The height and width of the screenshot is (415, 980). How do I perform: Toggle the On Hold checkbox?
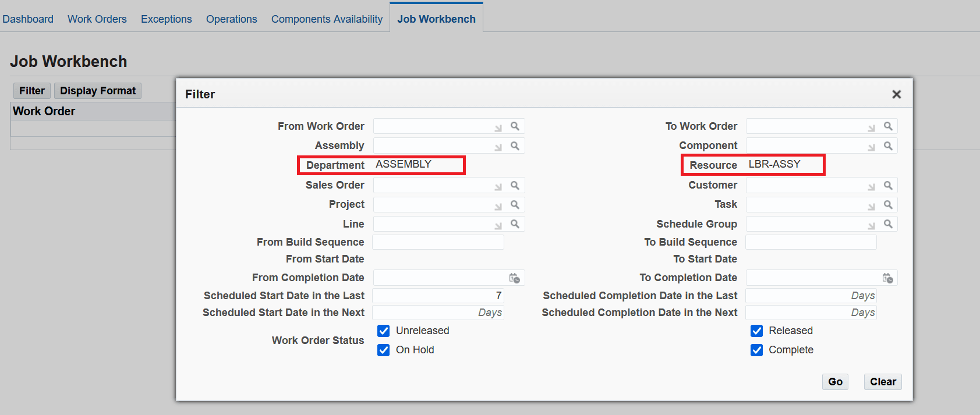click(x=383, y=350)
